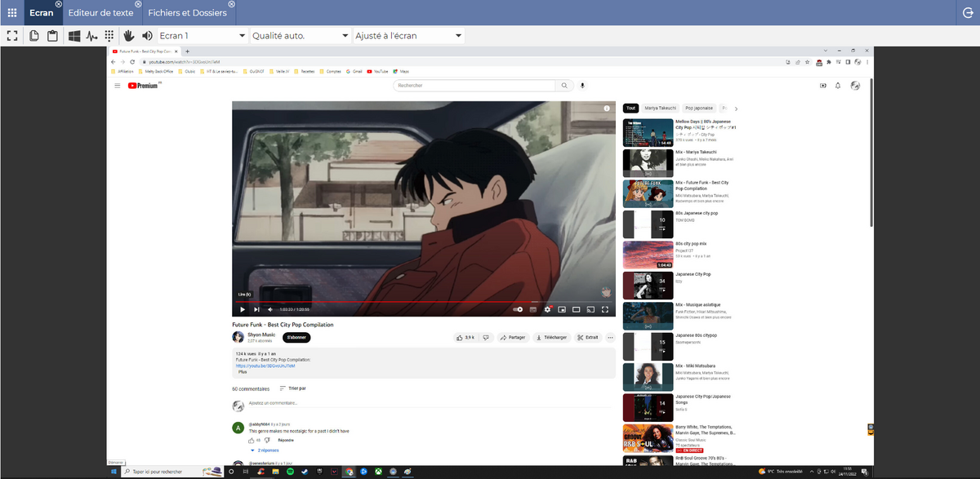Open the Ecran 1 screen dropdown
980x479 pixels.
202,36
